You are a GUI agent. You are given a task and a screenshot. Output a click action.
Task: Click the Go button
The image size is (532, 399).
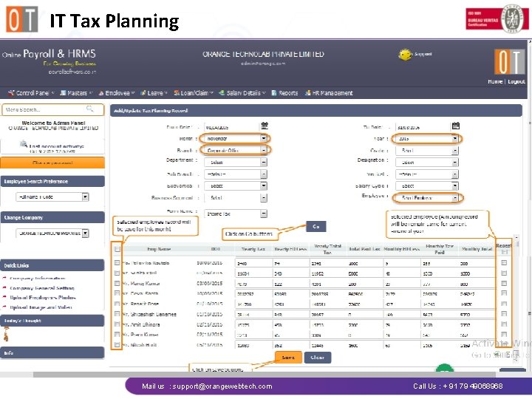click(316, 226)
